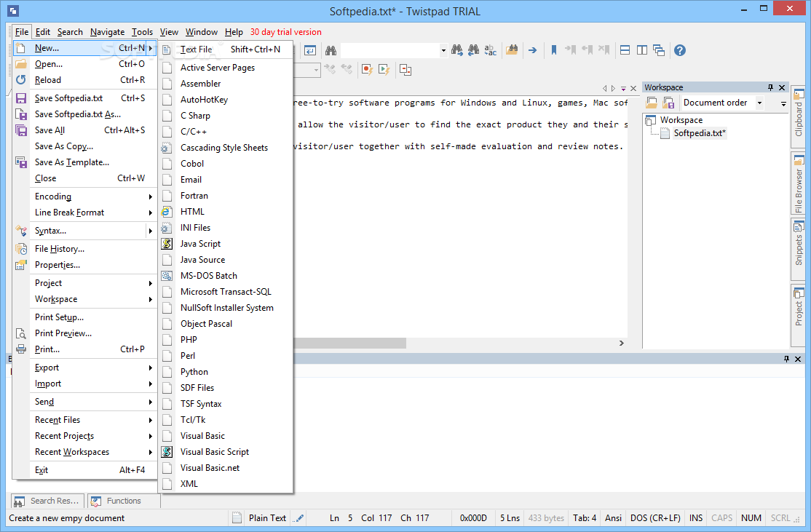Choose Visual Basic Script entry
Viewport: 811px width, 532px height.
pos(226,452)
